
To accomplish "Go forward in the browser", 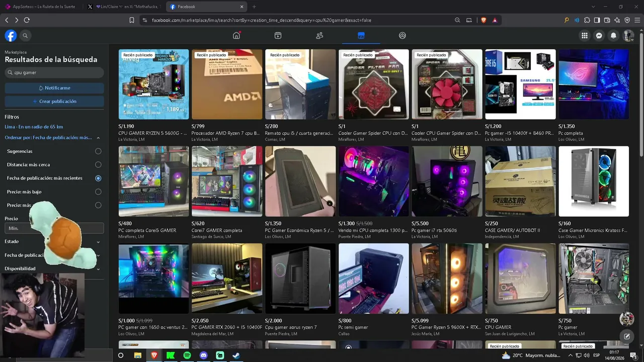I will (x=17, y=20).
